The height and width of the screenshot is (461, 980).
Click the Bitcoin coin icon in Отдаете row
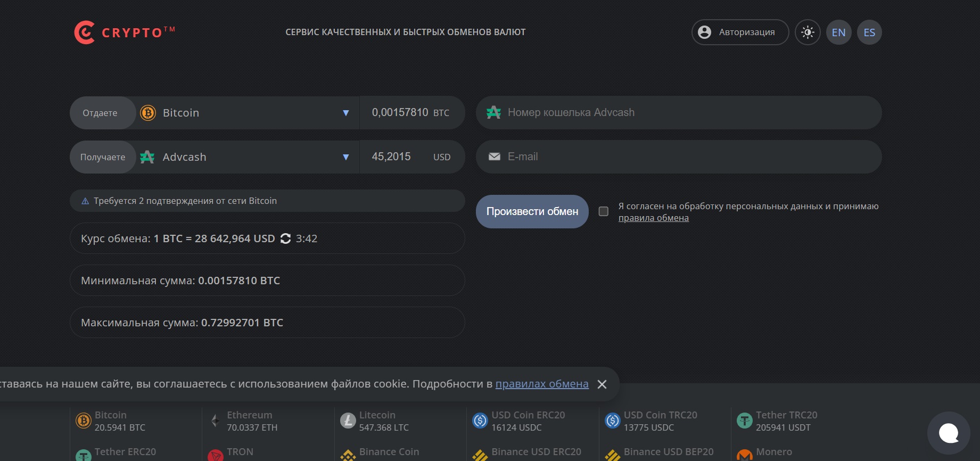pyautogui.click(x=148, y=113)
